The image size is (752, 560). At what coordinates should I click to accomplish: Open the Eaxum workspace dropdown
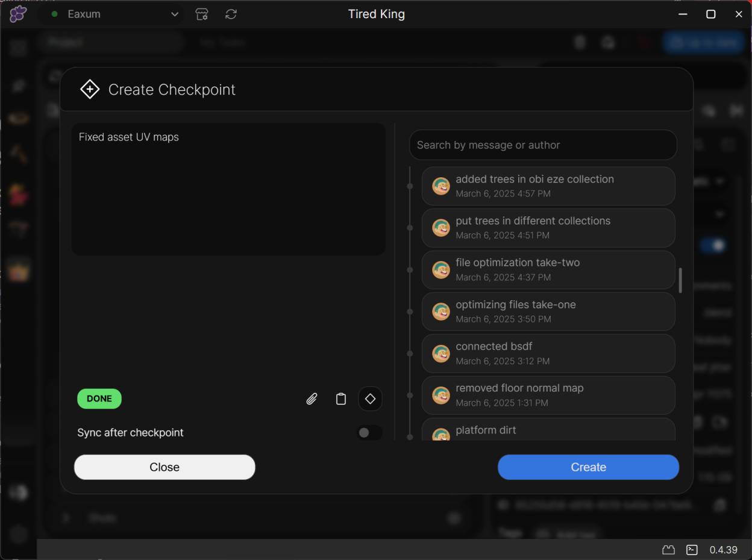click(113, 14)
